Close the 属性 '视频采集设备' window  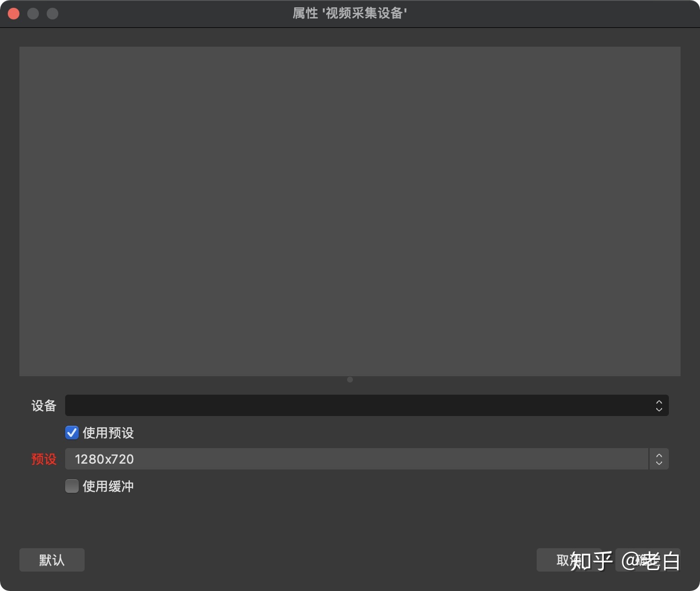[x=14, y=14]
